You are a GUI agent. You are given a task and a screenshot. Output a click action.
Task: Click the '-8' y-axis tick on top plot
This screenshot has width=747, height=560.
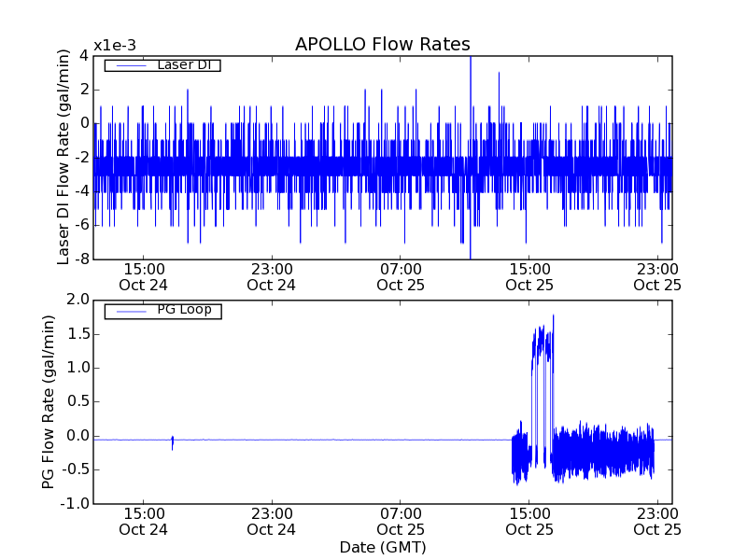click(x=82, y=259)
